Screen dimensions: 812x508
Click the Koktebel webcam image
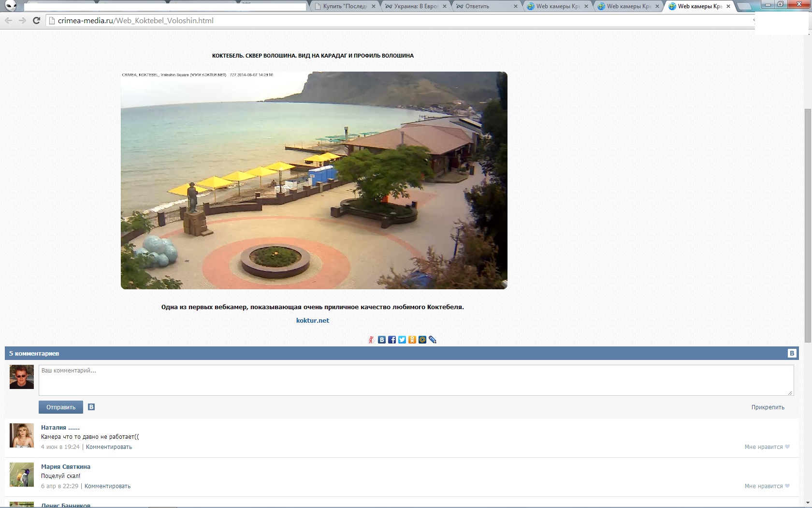(x=314, y=180)
